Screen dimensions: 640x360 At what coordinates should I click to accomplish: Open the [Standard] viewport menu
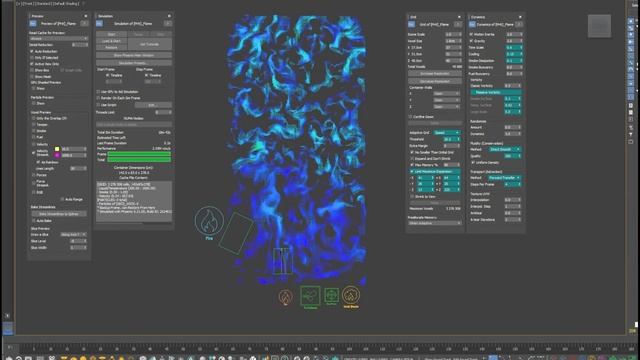[42, 4]
